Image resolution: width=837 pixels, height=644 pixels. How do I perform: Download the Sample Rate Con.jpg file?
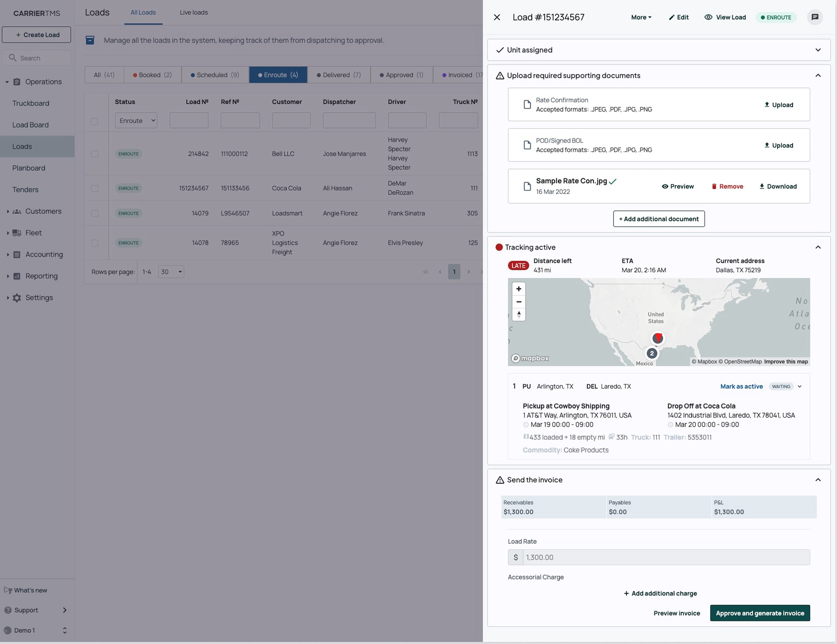778,187
